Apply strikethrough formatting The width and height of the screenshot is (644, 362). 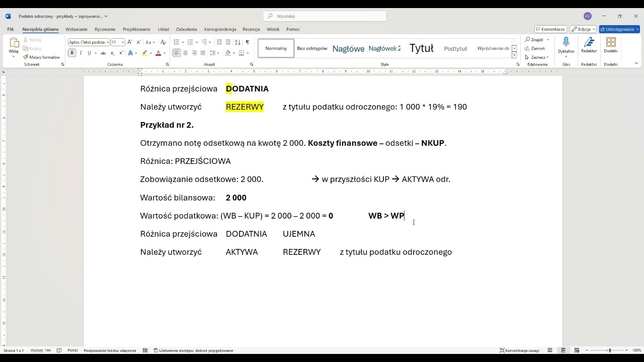(103, 53)
